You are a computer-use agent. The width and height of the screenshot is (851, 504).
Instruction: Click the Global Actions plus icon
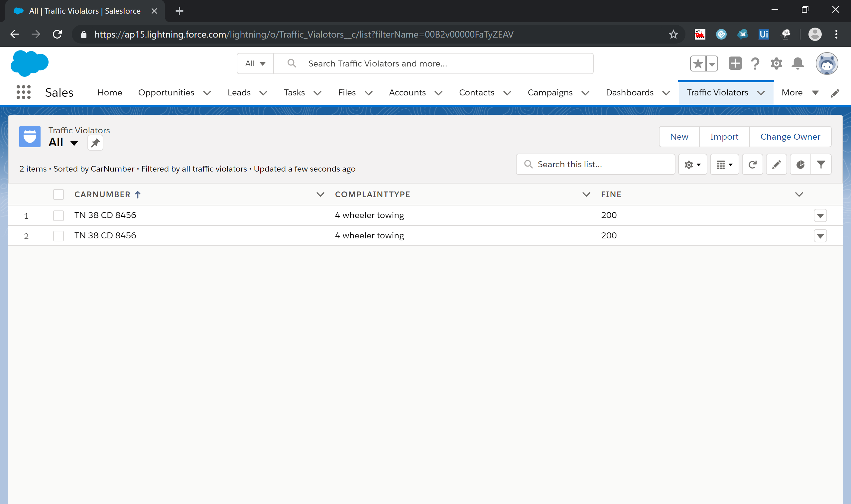click(x=735, y=63)
